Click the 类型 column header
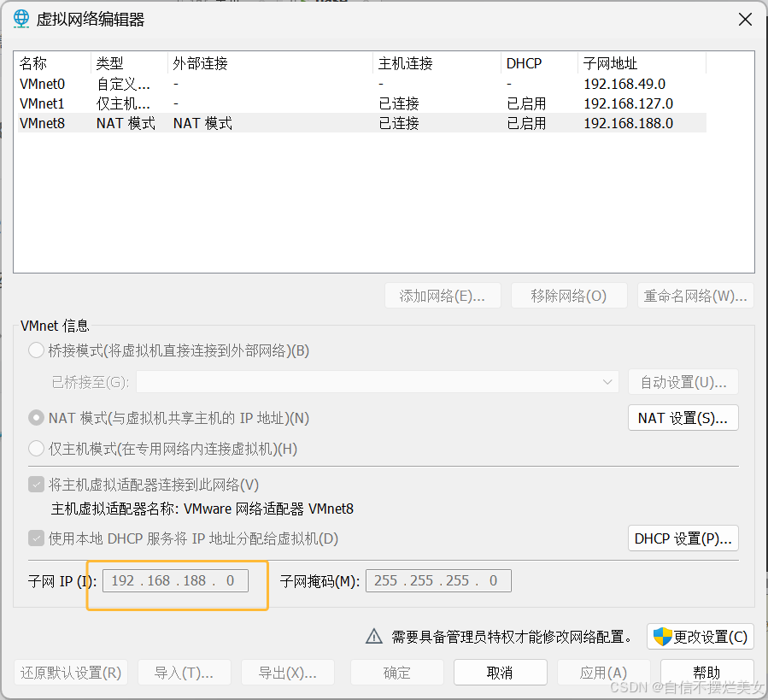The width and height of the screenshot is (768, 700). 129,63
